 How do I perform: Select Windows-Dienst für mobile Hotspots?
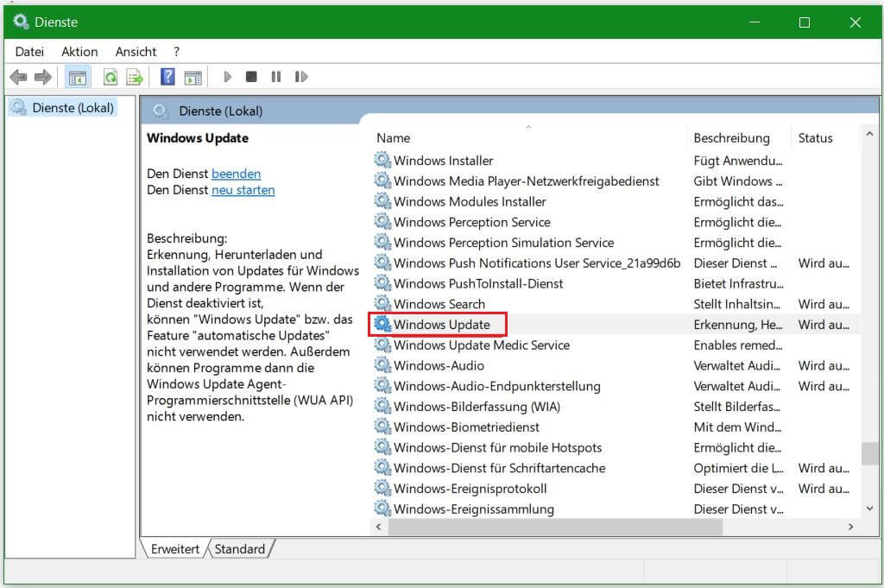498,447
